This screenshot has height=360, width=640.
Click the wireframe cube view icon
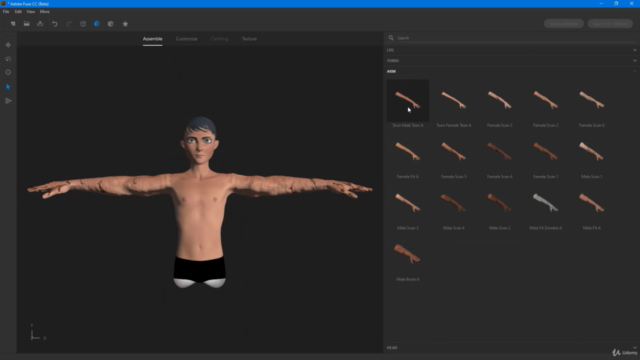83,24
